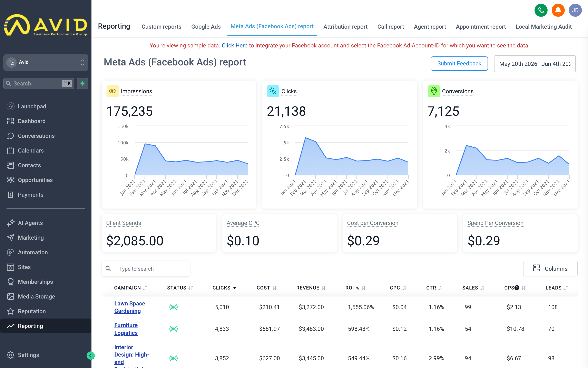
Task: Open the Local Marketing Audit tab
Action: (x=543, y=27)
